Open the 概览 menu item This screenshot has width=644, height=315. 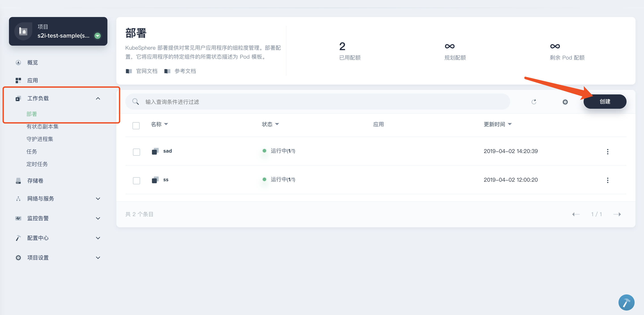[x=32, y=62]
